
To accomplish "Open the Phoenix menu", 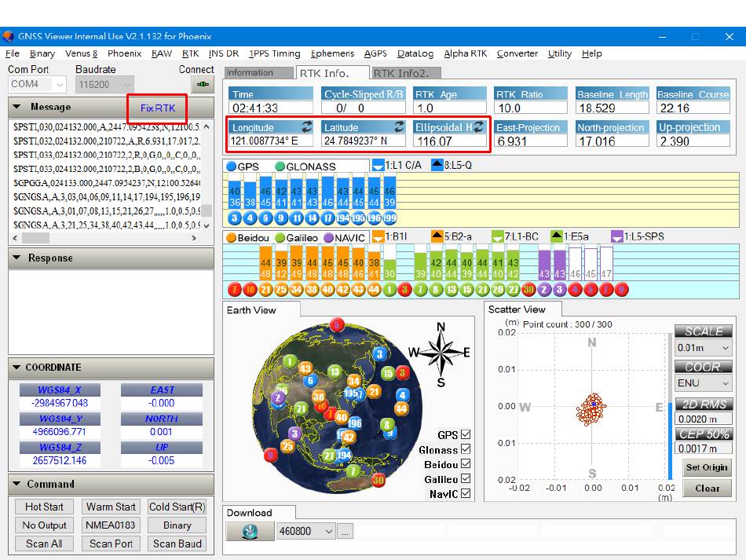I will click(124, 53).
